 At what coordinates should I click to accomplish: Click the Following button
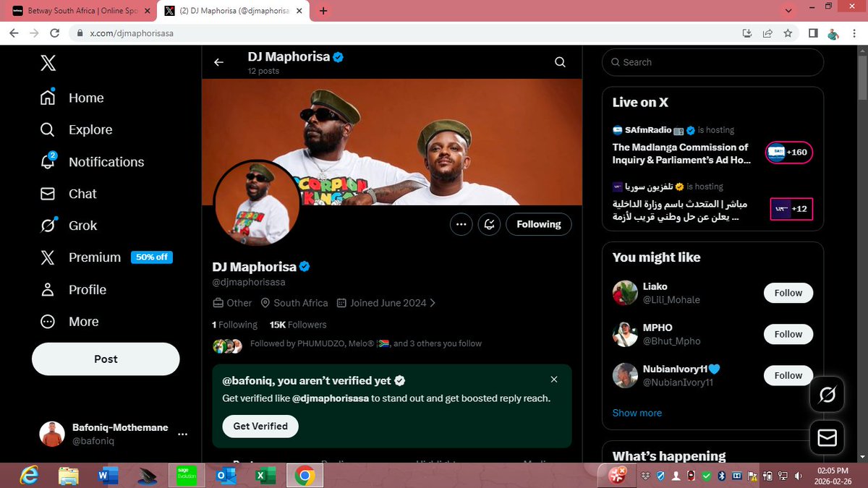pyautogui.click(x=539, y=225)
